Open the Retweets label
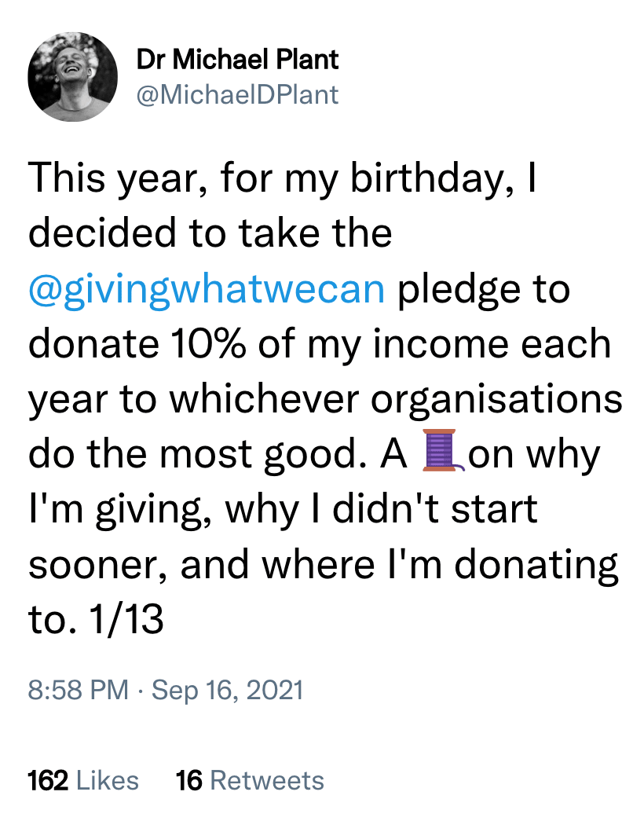644x821 pixels. [267, 780]
